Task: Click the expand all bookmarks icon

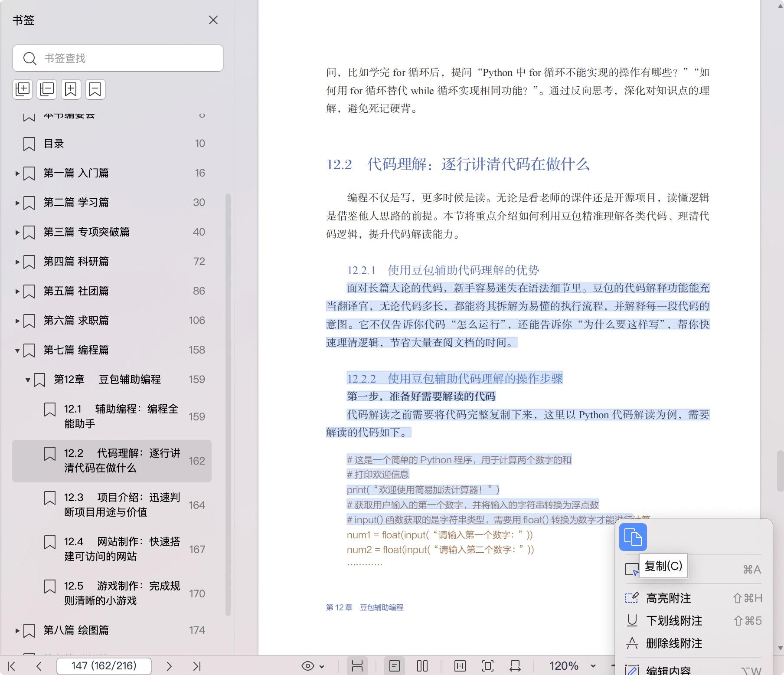Action: tap(23, 89)
